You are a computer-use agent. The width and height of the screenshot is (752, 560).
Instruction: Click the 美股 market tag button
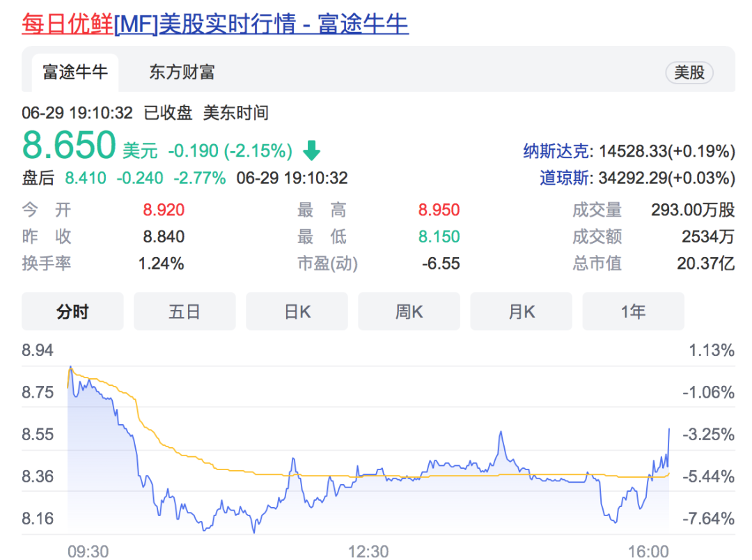tap(689, 72)
